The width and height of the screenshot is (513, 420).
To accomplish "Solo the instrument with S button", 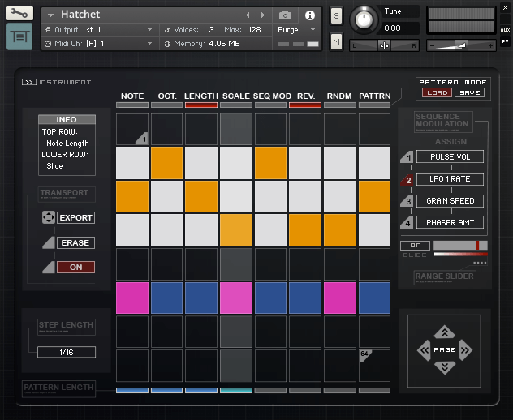I will 336,16.
